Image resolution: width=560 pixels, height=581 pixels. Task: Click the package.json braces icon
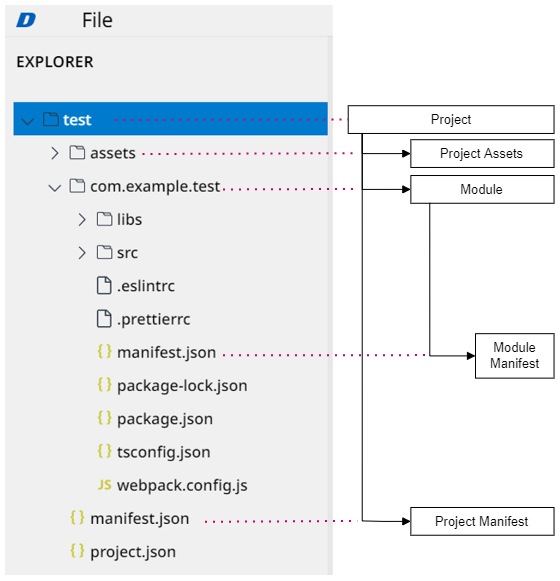(x=105, y=418)
